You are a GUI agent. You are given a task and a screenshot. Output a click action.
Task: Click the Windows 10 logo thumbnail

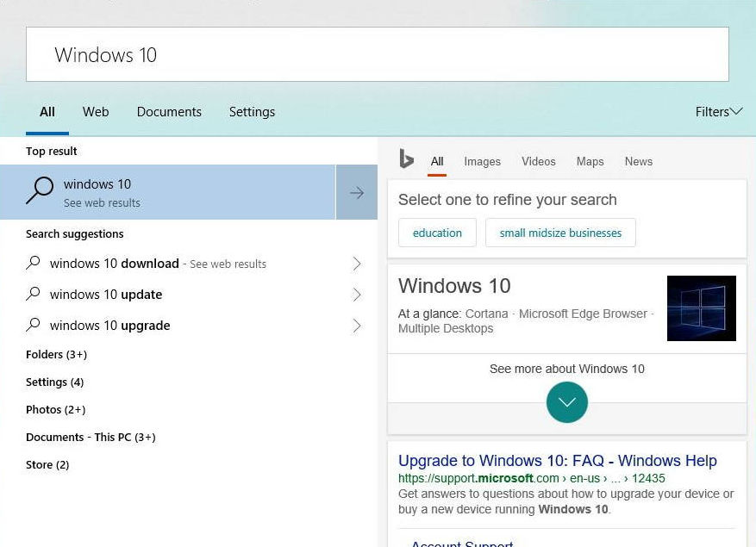click(x=702, y=308)
